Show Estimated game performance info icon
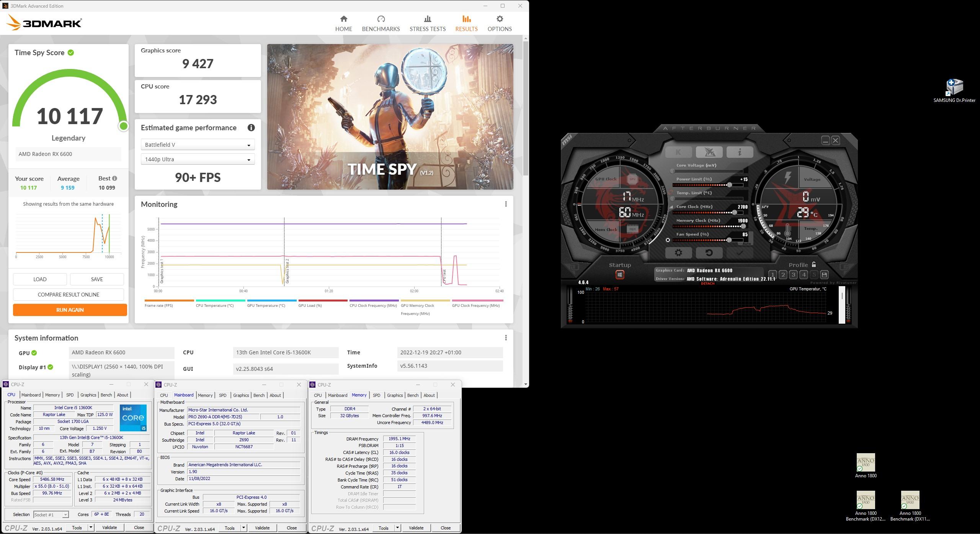Screen dimensions: 980x534 251,128
